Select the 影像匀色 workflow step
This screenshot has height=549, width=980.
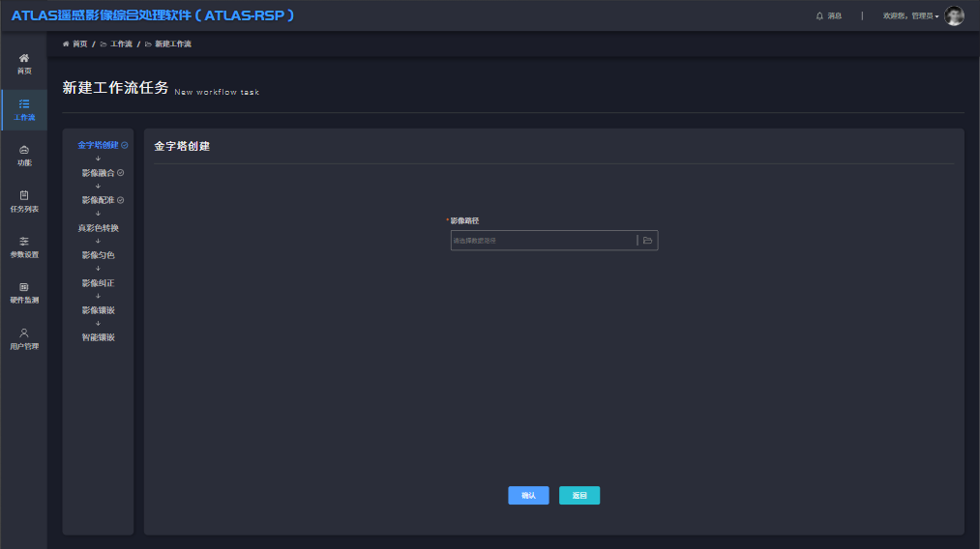click(x=98, y=255)
